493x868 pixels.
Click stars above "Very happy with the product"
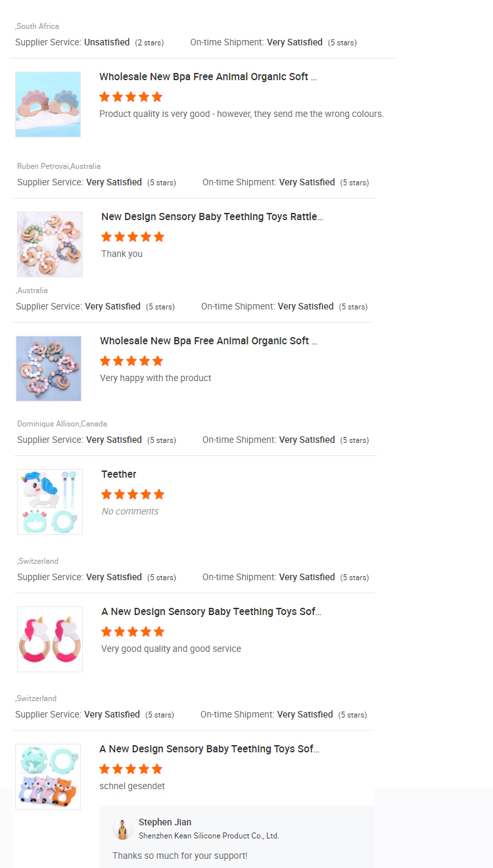pos(131,361)
